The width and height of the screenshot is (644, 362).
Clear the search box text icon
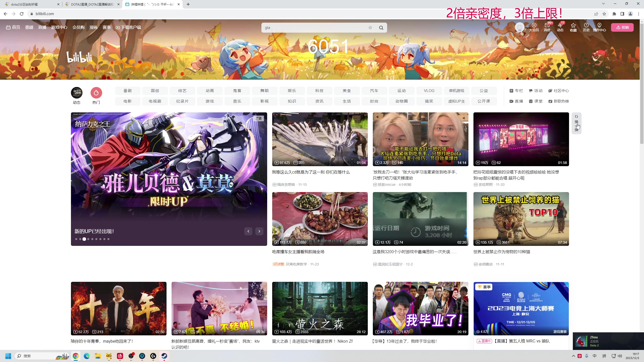pyautogui.click(x=370, y=28)
